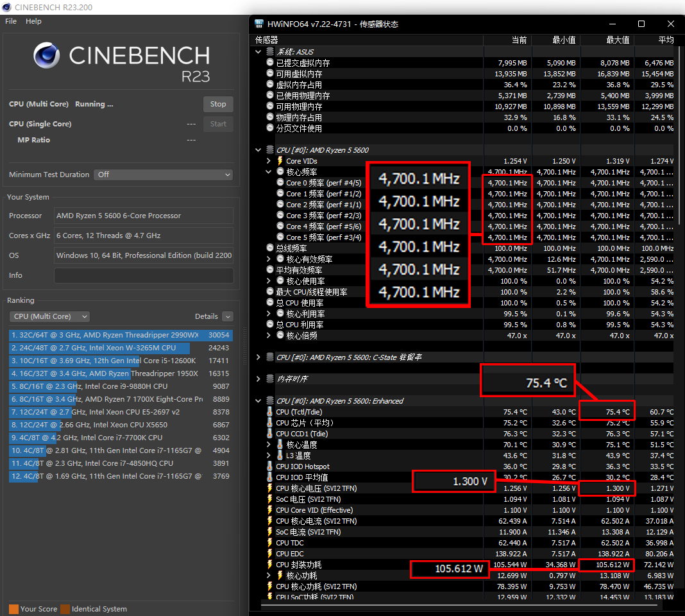The height and width of the screenshot is (616, 685).
Task: Click the chip icon next to 系统: ASUS
Action: 270,52
